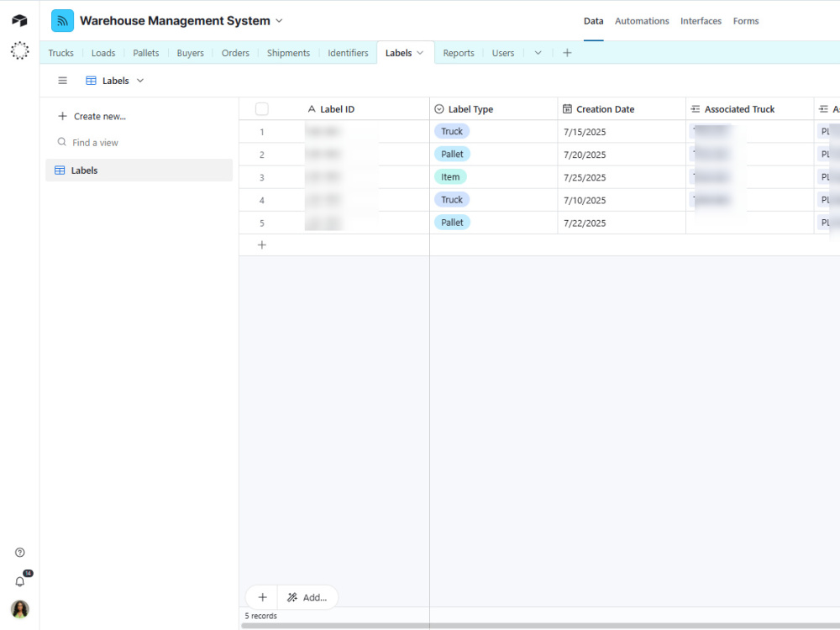
Task: Click the 5 records summary text
Action: click(261, 616)
